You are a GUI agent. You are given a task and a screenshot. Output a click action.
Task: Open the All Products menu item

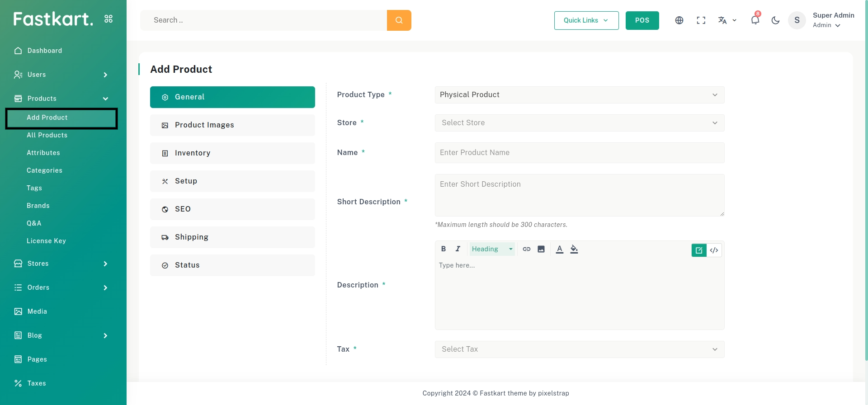tap(47, 135)
